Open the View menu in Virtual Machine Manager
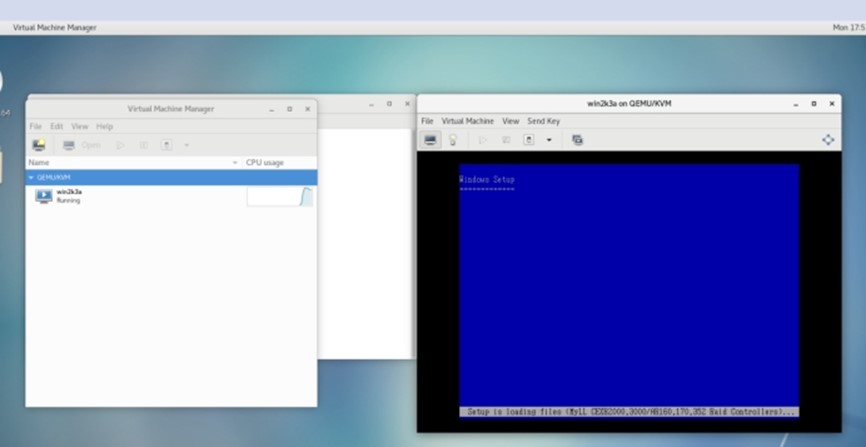This screenshot has width=866, height=447. click(80, 127)
